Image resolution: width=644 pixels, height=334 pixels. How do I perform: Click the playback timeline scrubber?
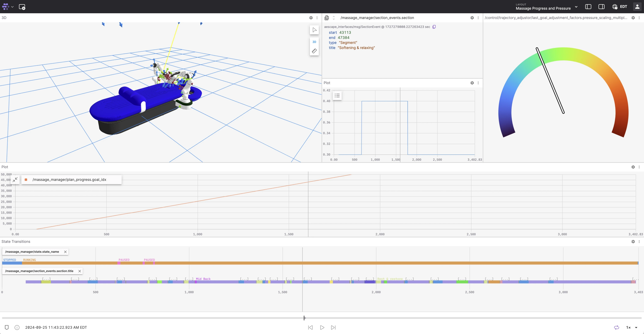(x=304, y=318)
